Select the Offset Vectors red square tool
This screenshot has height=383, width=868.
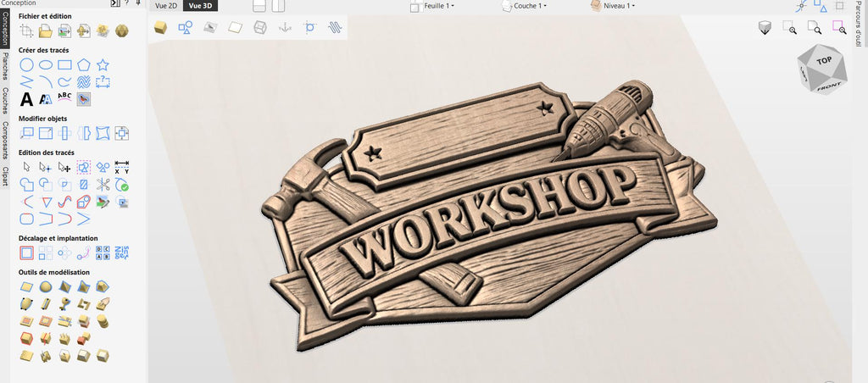(26, 253)
